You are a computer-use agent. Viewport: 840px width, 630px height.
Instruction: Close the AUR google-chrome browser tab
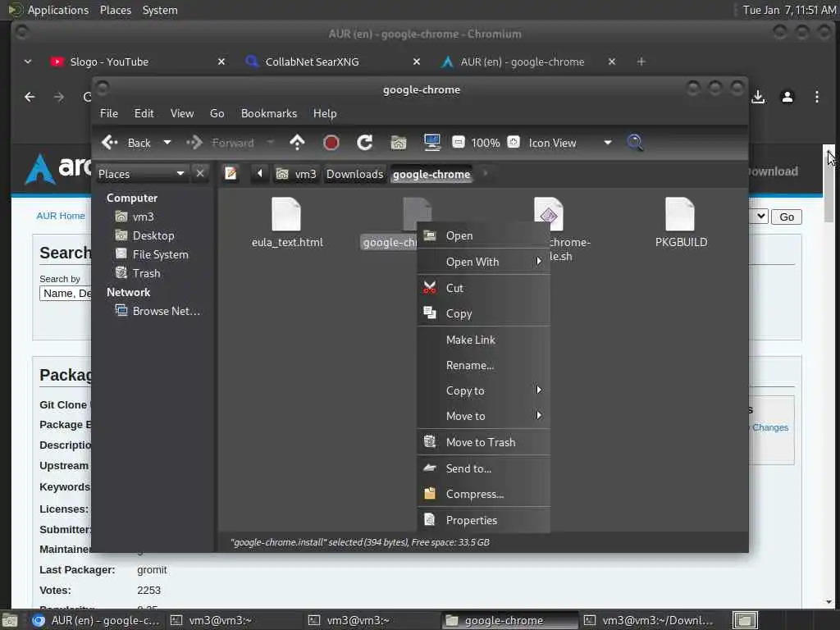[612, 62]
